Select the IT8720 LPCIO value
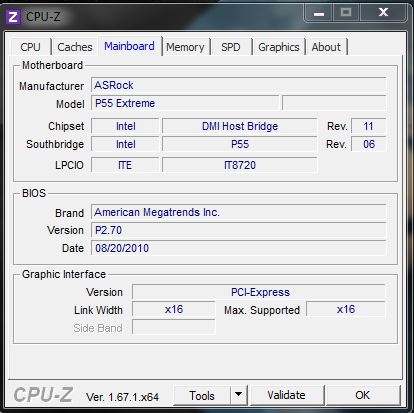The height and width of the screenshot is (413, 414). (240, 165)
